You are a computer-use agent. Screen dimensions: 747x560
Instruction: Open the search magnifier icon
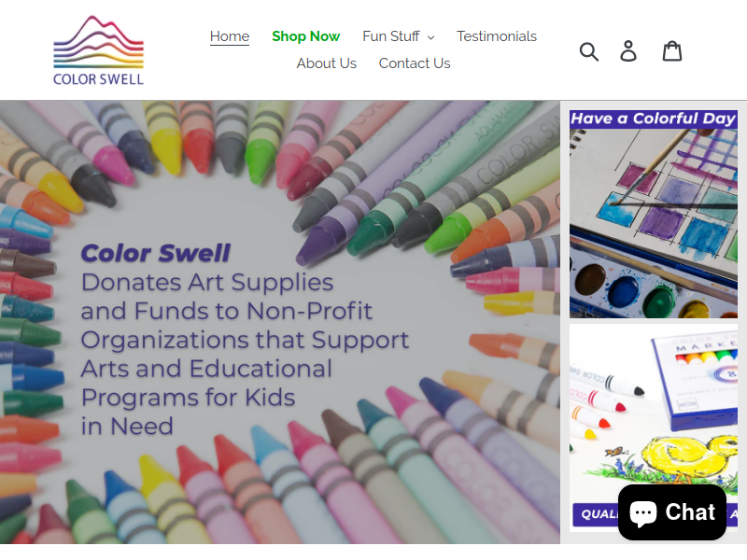(589, 51)
